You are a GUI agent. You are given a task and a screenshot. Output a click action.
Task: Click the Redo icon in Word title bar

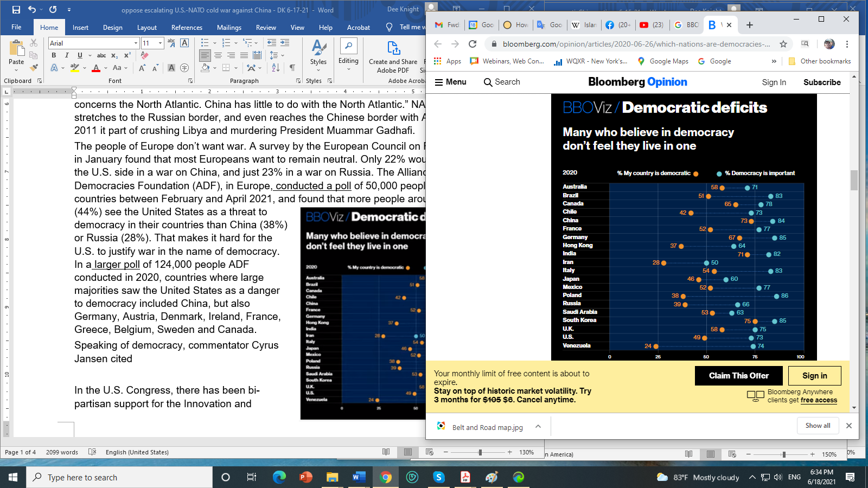53,10
